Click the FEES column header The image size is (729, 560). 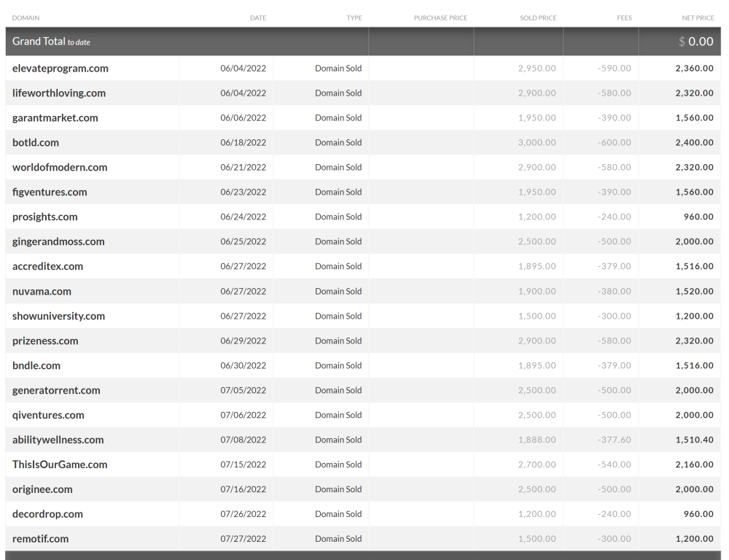tap(623, 17)
